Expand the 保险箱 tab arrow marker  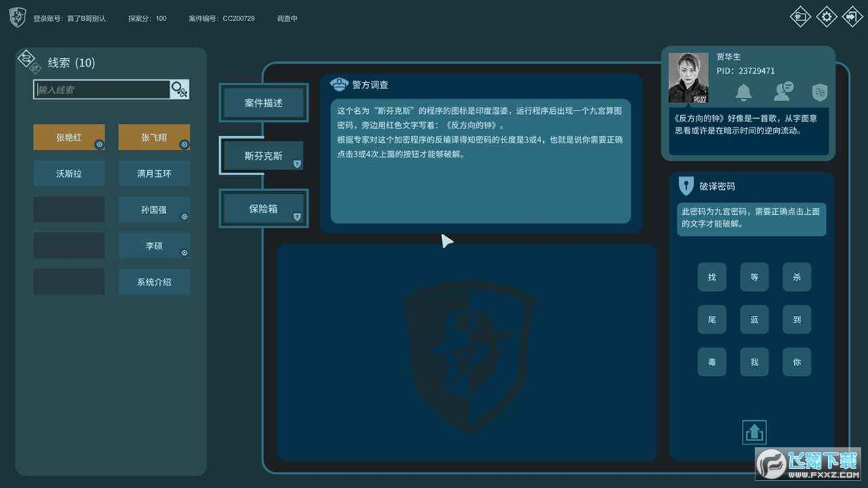[x=296, y=217]
